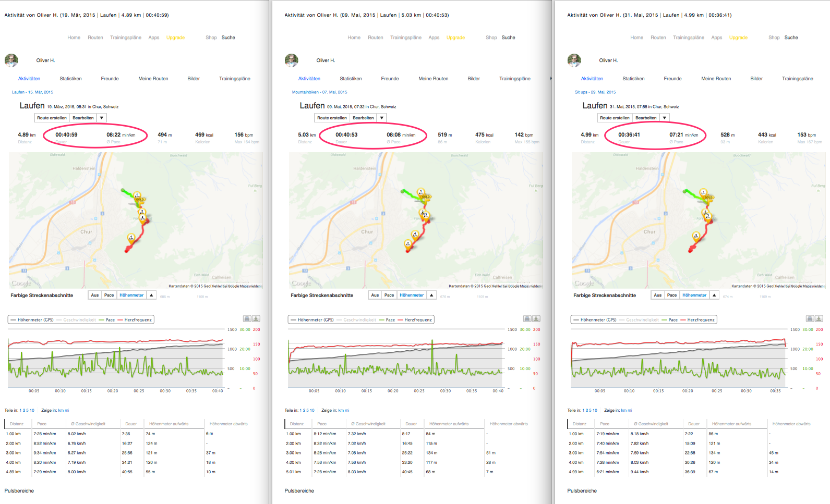830x504 pixels.
Task: Print the chart in the left activity panel
Action: pos(247,318)
